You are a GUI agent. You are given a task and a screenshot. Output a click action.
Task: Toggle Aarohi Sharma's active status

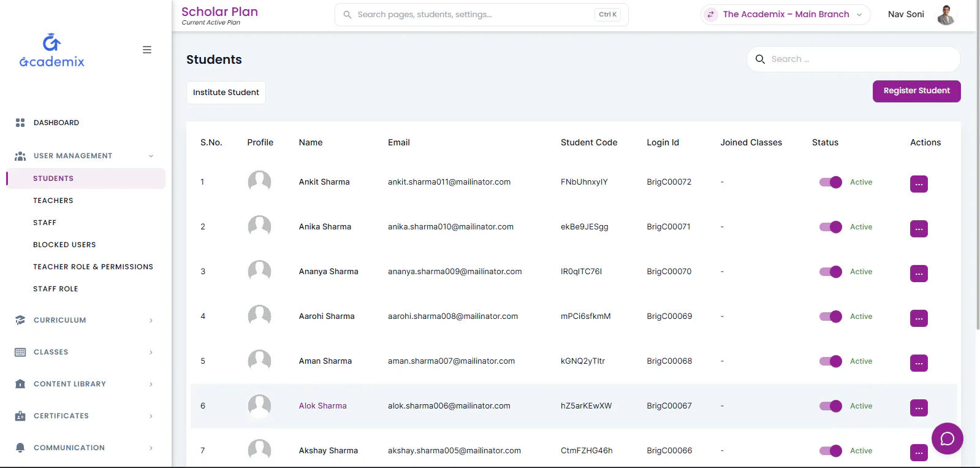coord(831,316)
